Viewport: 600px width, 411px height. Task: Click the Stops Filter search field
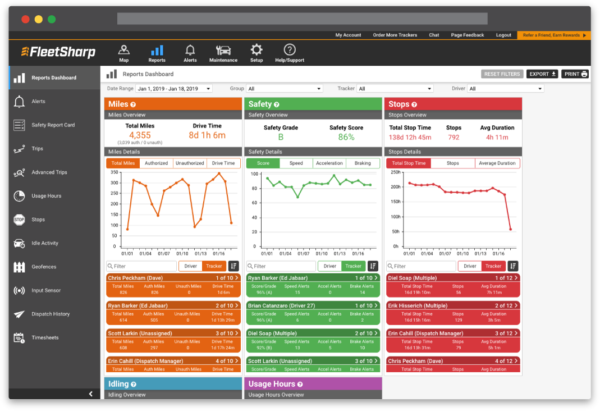coord(421,266)
